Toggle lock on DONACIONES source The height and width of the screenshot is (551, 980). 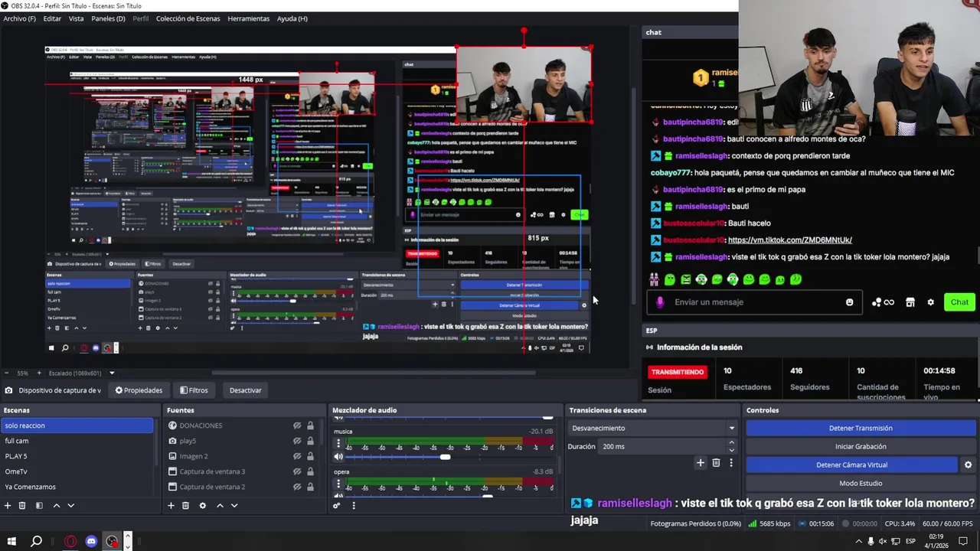(x=310, y=425)
